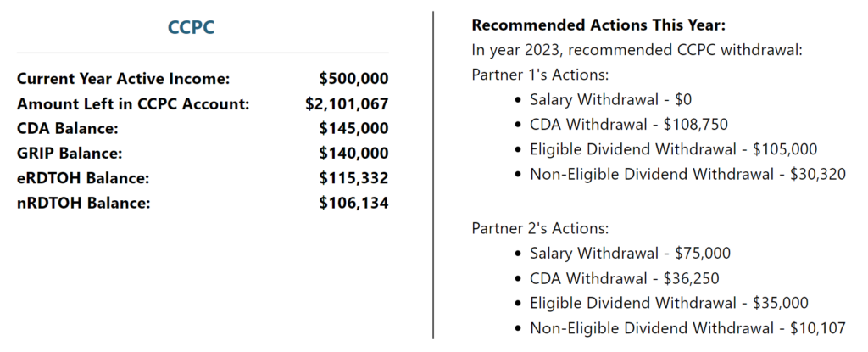Viewport: 868px width, 352px height.
Task: Click the eRDTOH Balance label
Action: (x=83, y=178)
